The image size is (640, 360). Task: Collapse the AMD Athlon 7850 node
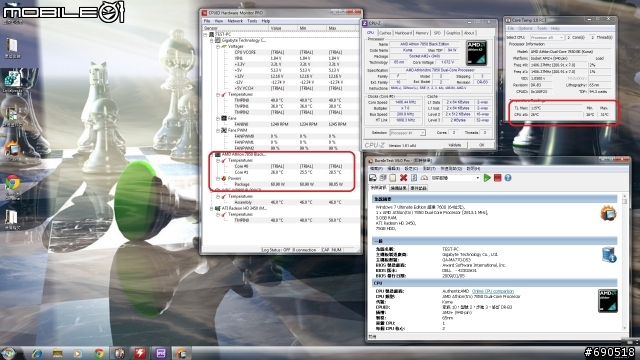[211, 154]
